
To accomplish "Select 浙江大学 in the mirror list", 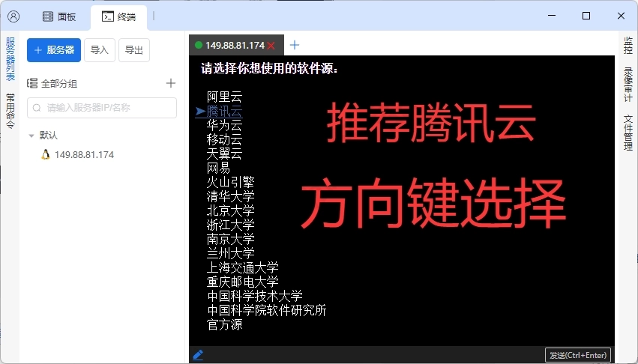I will click(x=230, y=225).
